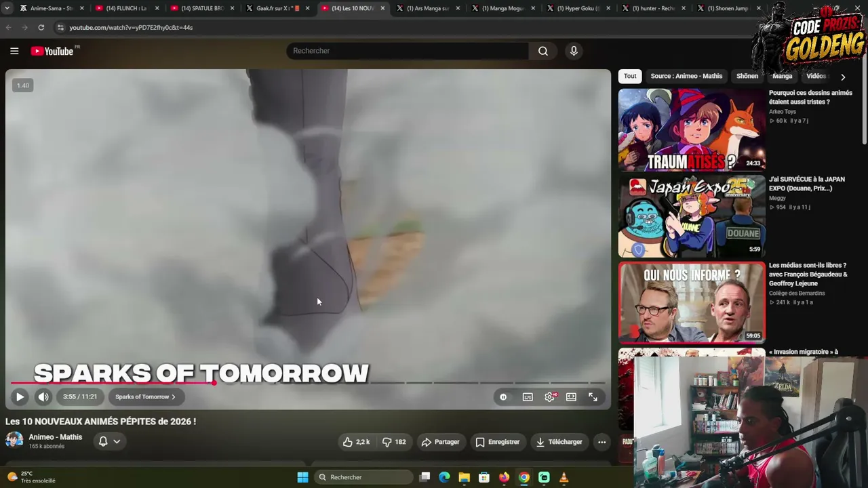Open the title Les médias sont-ils libres

click(x=808, y=274)
